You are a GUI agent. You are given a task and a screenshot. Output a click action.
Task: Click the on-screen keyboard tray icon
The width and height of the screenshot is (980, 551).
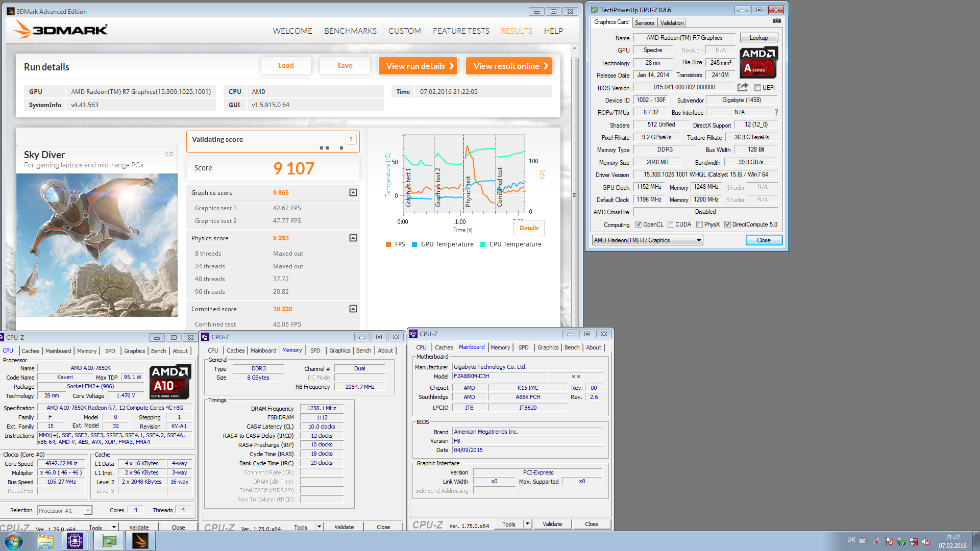863,540
